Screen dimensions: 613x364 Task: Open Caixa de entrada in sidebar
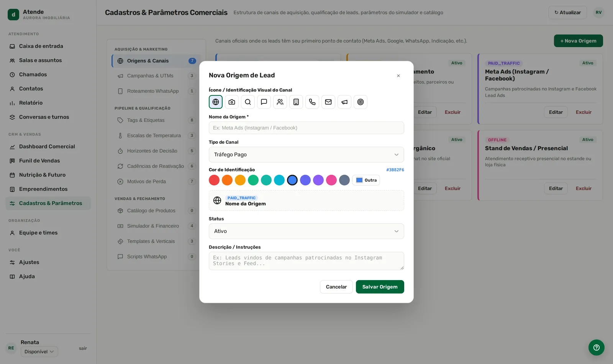coord(48,46)
